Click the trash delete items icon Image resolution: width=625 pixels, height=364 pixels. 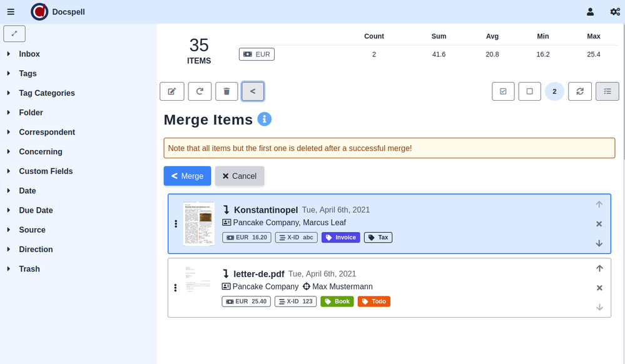click(x=226, y=91)
